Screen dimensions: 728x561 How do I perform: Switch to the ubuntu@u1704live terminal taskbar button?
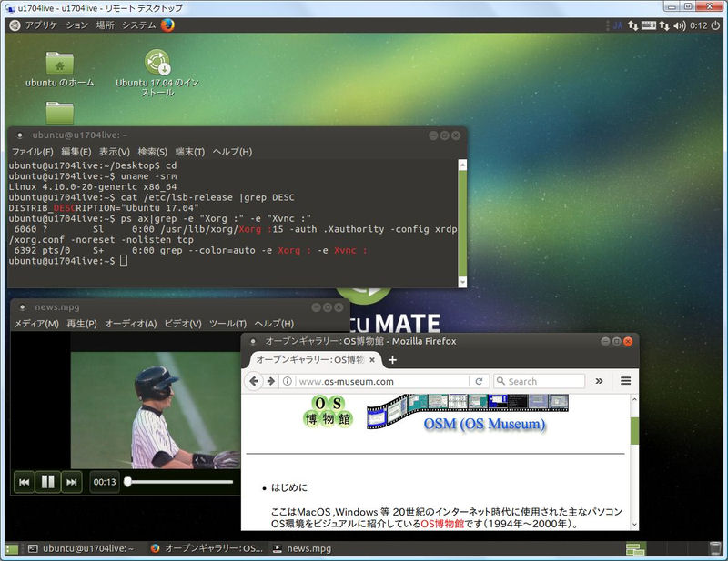[x=82, y=548]
